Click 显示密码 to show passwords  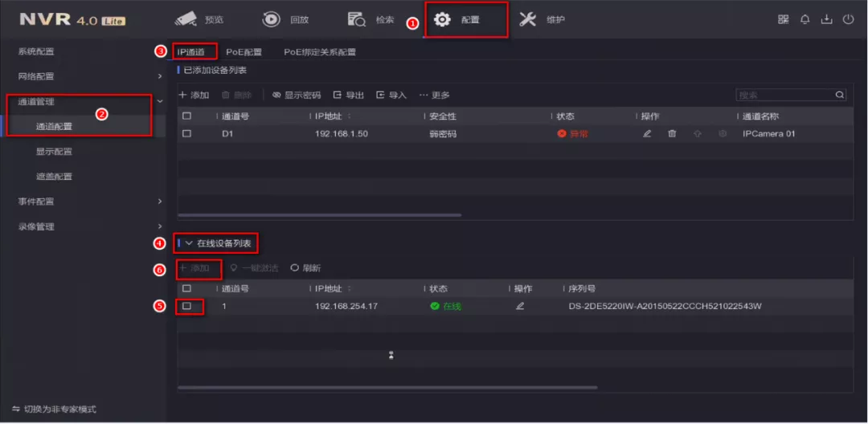[297, 96]
